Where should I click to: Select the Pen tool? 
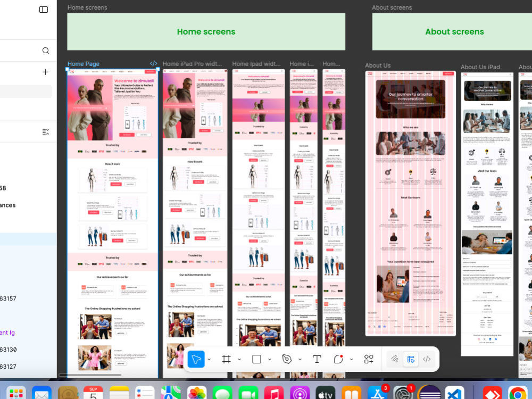click(x=287, y=359)
